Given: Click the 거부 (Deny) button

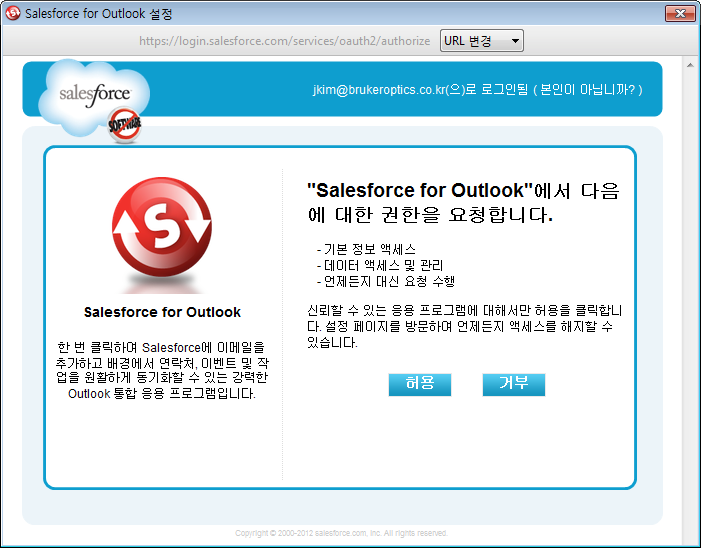Looking at the screenshot, I should click(514, 384).
